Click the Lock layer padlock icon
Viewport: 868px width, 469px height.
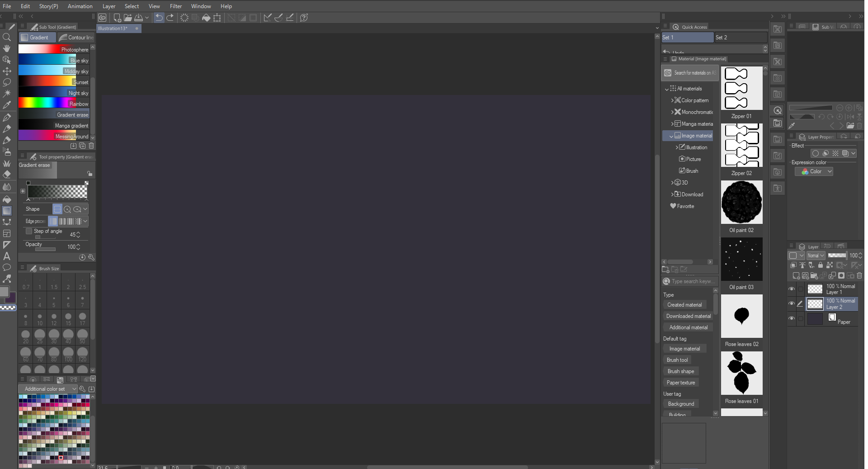821,265
